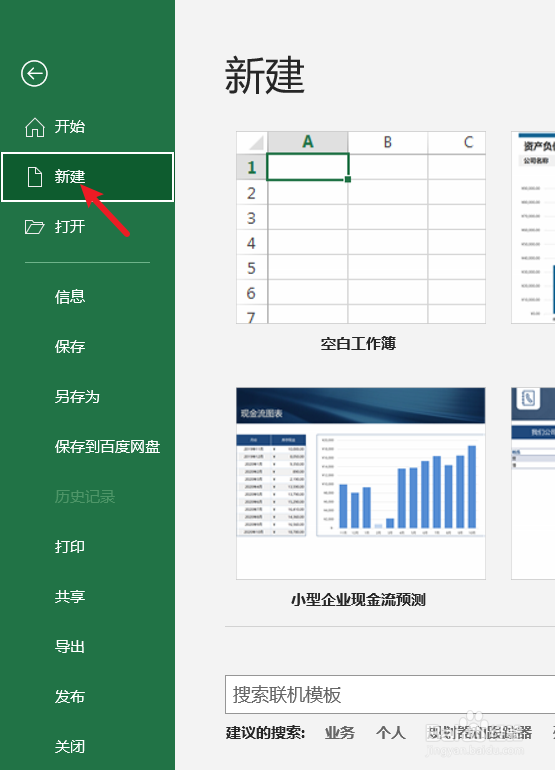Screen dimensions: 555x770
Task: Click the 规划器和跟踪器 suggested search link
Action: click(479, 733)
